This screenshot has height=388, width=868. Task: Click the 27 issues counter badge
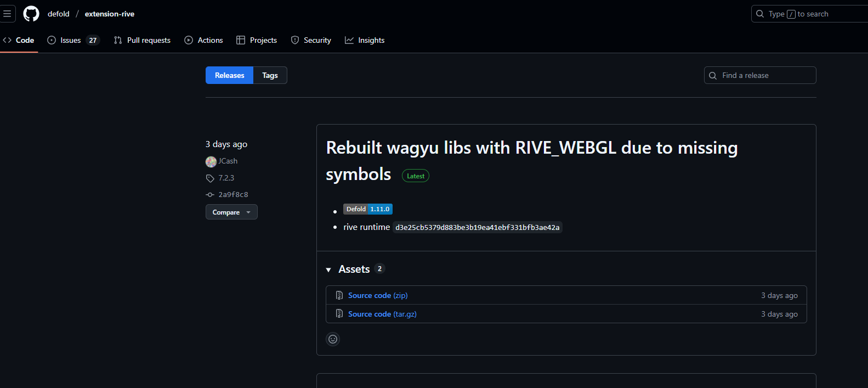point(93,40)
